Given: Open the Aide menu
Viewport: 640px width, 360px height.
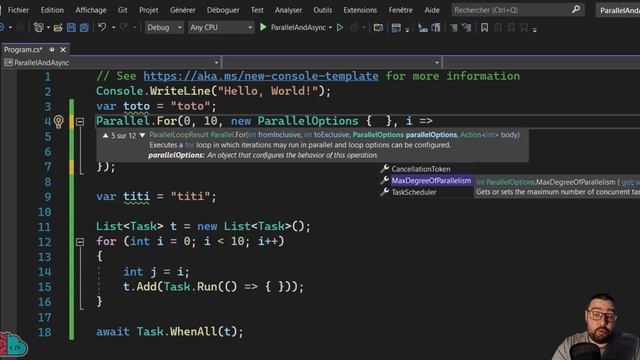Looking at the screenshot, I should point(432,10).
